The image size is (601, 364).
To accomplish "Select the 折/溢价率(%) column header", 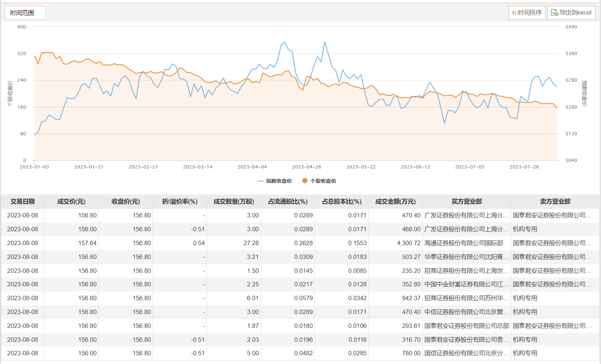I will click(x=180, y=201).
